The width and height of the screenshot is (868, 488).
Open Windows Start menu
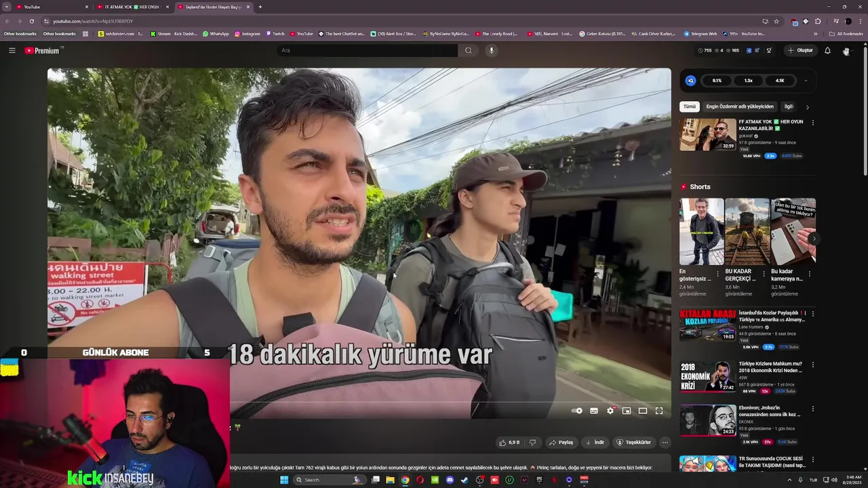point(284,480)
